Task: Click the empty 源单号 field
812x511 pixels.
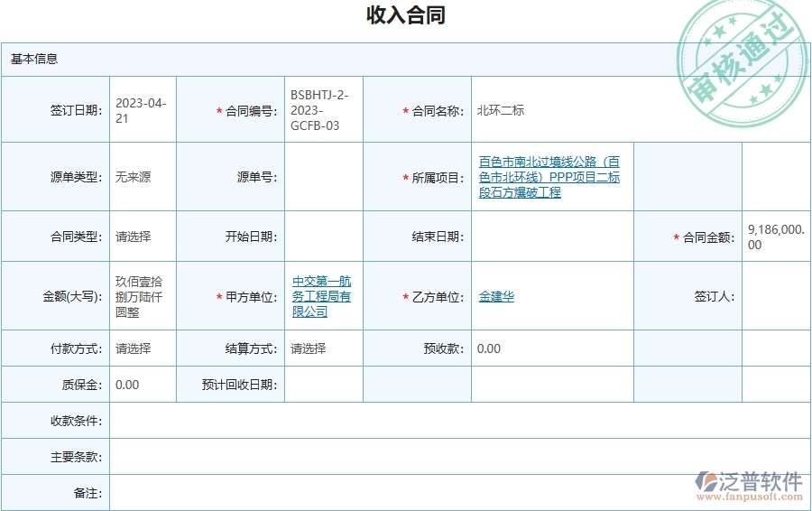Action: pyautogui.click(x=324, y=177)
